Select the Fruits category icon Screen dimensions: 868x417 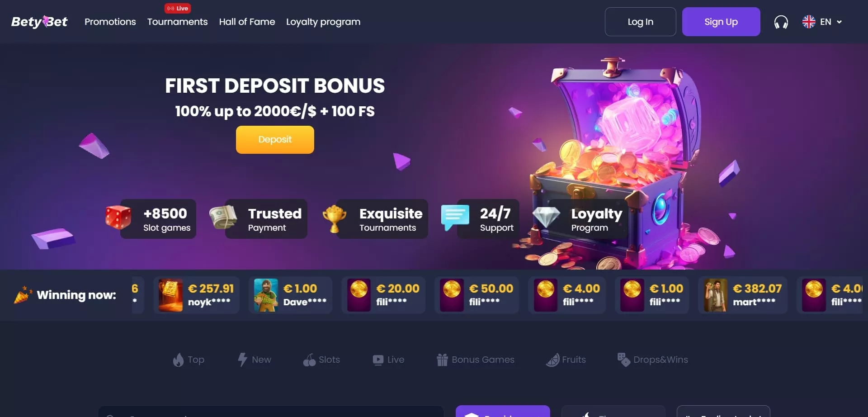click(552, 360)
